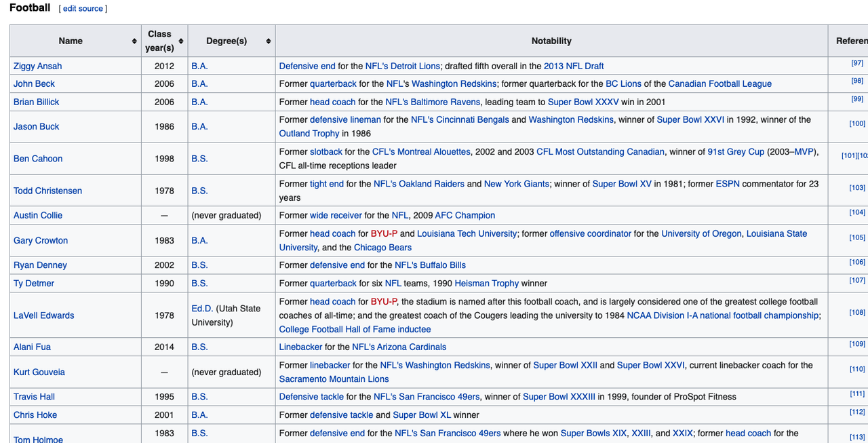
Task: Open the red BYU-P link in Gary Crowton row
Action: (384, 233)
